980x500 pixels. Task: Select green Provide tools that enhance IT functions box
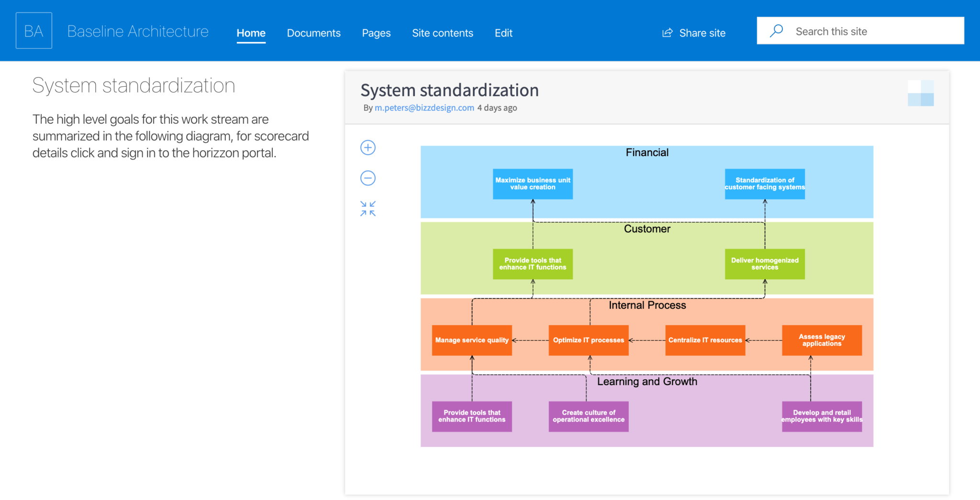tap(533, 264)
